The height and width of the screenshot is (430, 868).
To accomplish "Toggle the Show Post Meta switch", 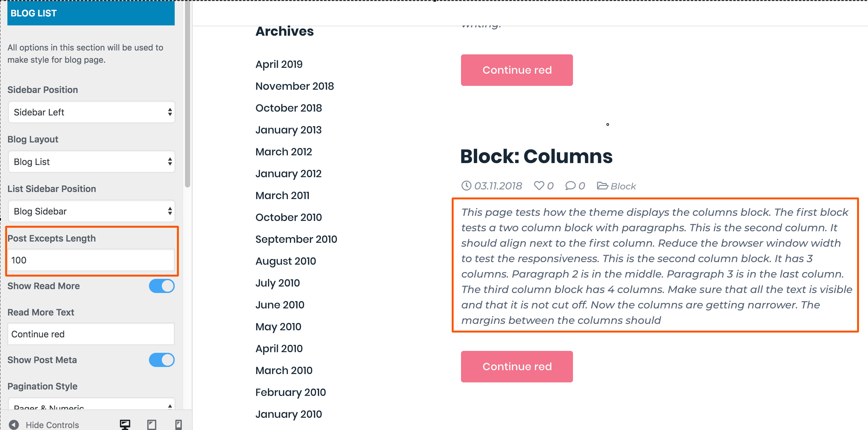I will 162,360.
